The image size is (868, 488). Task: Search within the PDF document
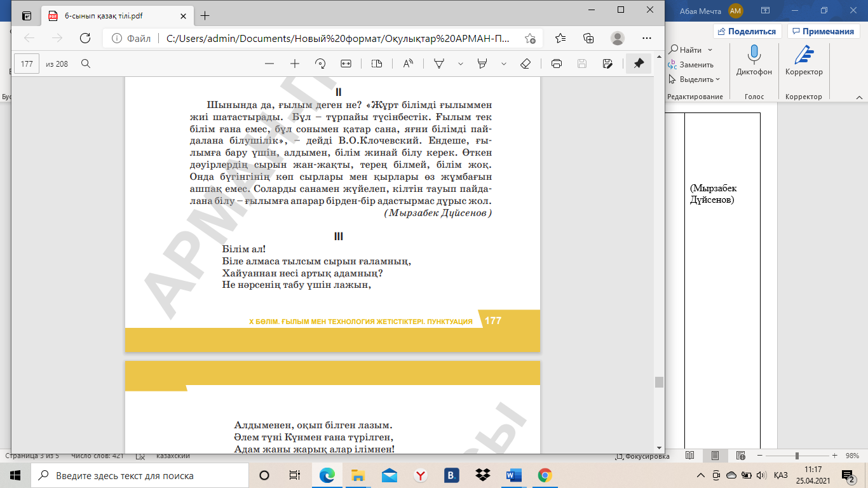click(x=85, y=64)
